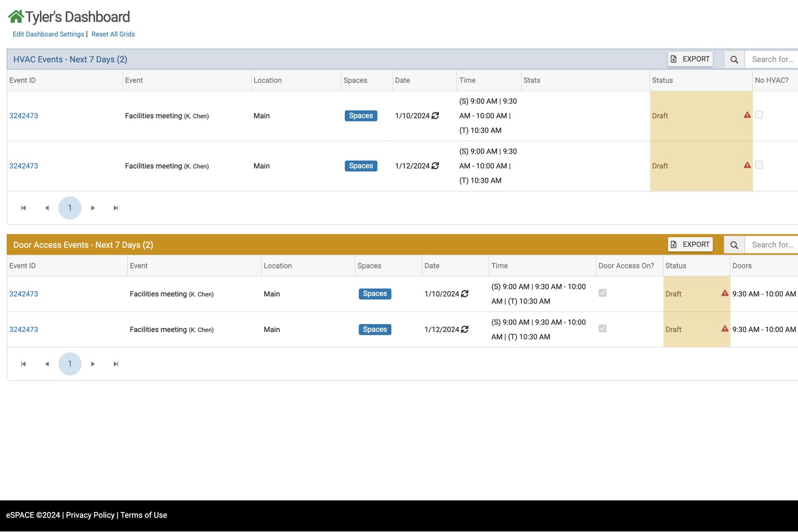The height and width of the screenshot is (532, 798).
Task: Open the Privacy Policy footer link
Action: coord(90,515)
